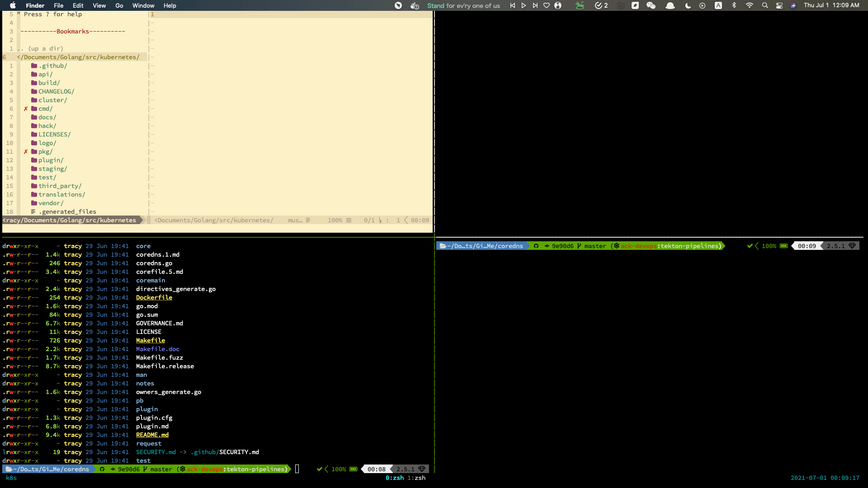Expand the cmd/ folder in tree
Screen dimensions: 868x488
click(45, 109)
